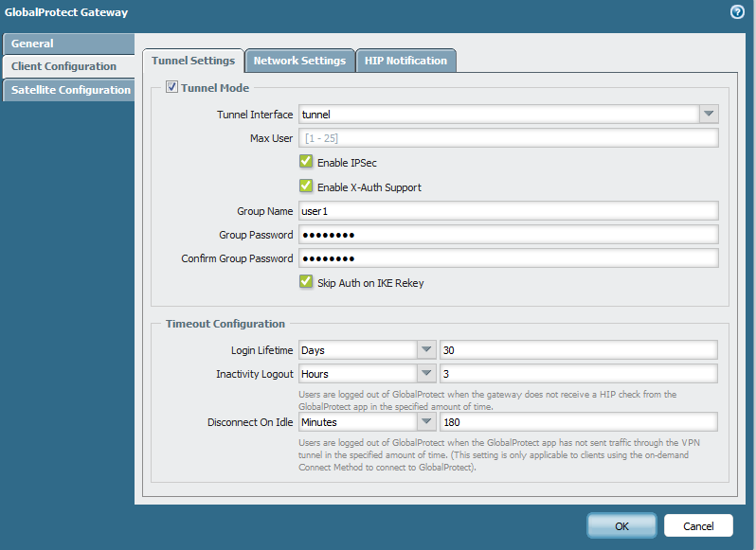Click the Group Name label
Screen dimensions: 756x550
tap(264, 211)
